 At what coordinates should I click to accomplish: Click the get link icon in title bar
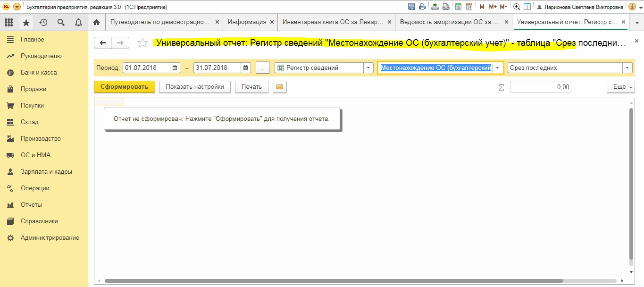[435, 7]
